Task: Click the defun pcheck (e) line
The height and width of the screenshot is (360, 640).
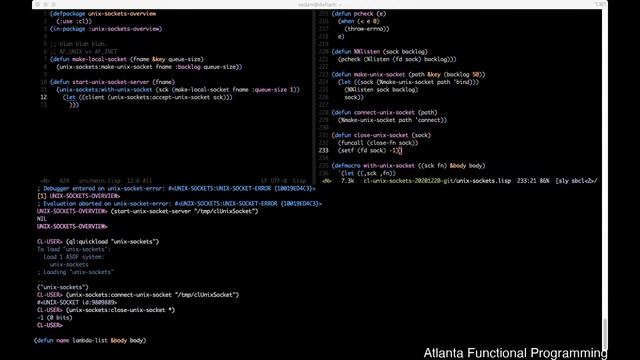Action: [x=359, y=13]
